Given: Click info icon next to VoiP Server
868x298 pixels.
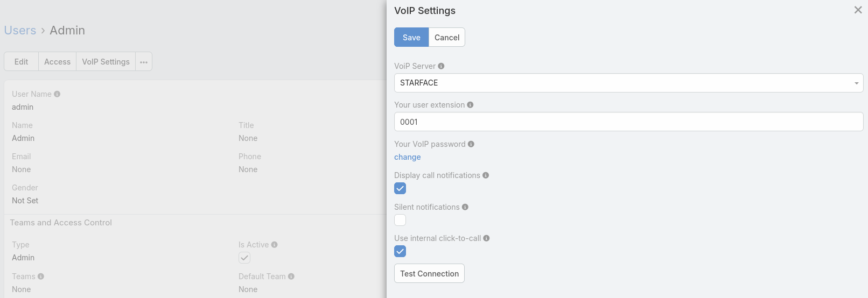Looking at the screenshot, I should point(441,66).
